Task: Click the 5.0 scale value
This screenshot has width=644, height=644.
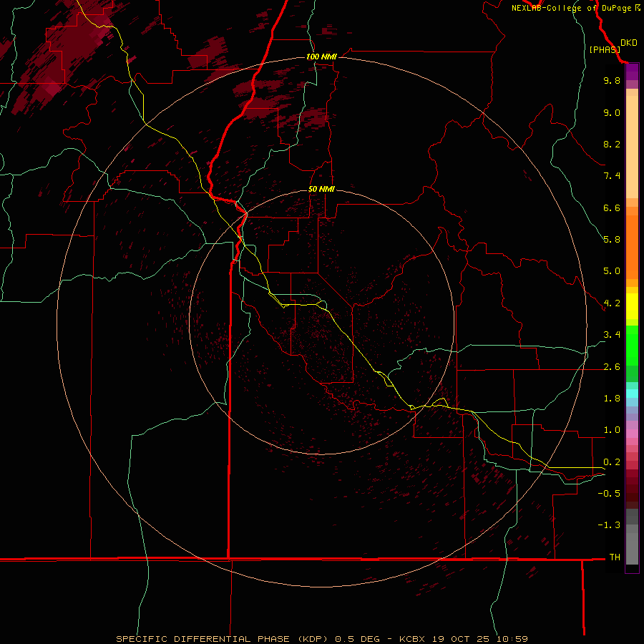Action: [x=612, y=271]
